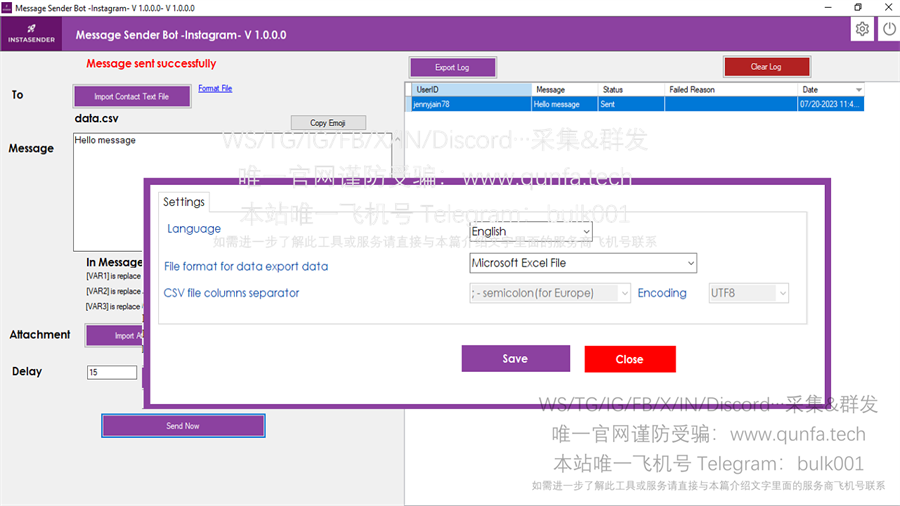Viewport: 900px width, 506px height.
Task: Click the message box scroll up arrow
Action: [x=398, y=139]
